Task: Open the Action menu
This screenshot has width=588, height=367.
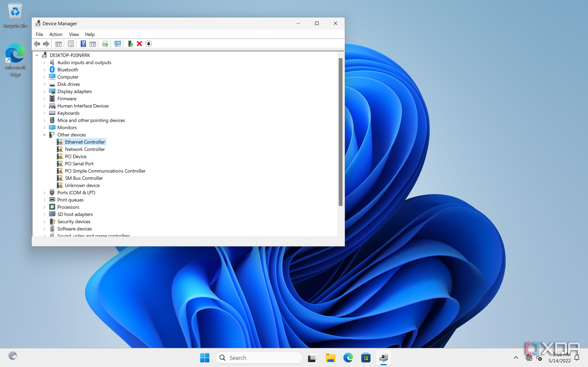Action: pos(56,34)
